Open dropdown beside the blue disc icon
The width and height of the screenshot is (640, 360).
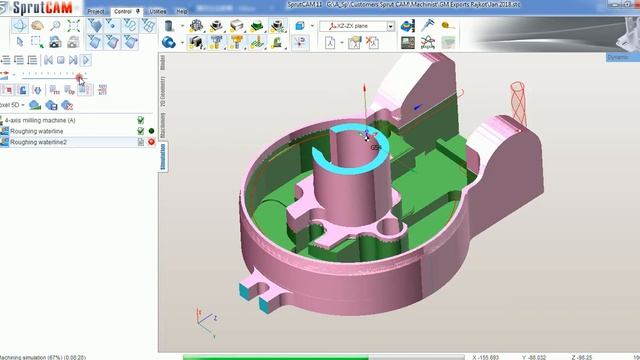pos(182,42)
